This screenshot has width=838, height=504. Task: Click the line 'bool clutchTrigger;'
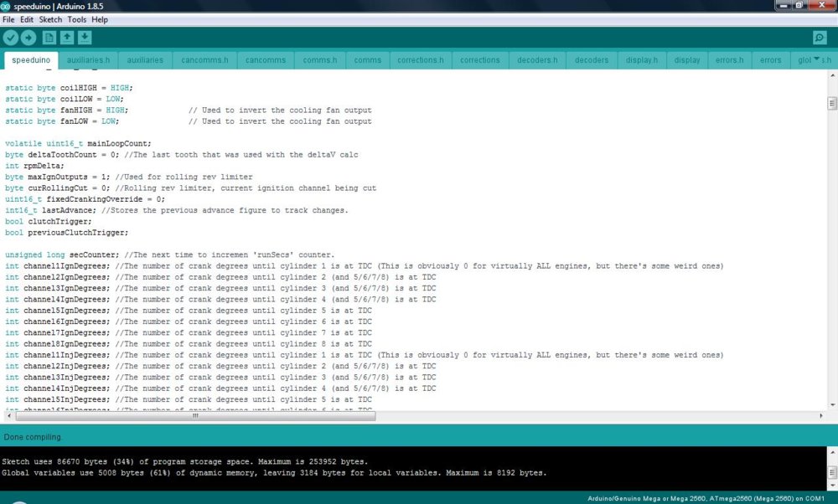48,221
